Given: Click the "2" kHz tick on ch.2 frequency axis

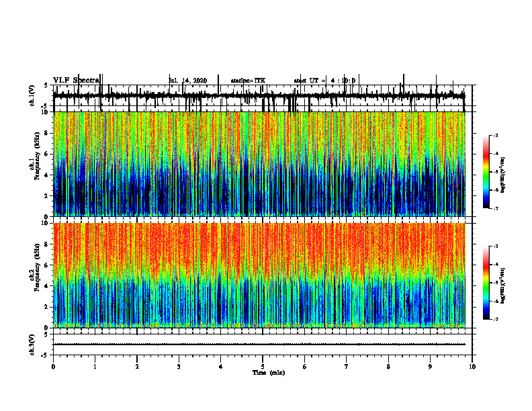Looking at the screenshot, I should point(46,307).
